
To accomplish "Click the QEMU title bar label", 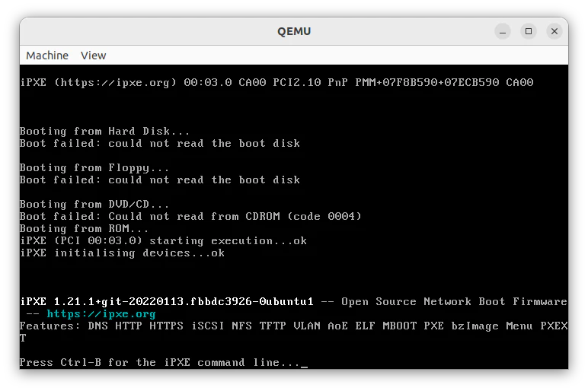I will click(294, 31).
